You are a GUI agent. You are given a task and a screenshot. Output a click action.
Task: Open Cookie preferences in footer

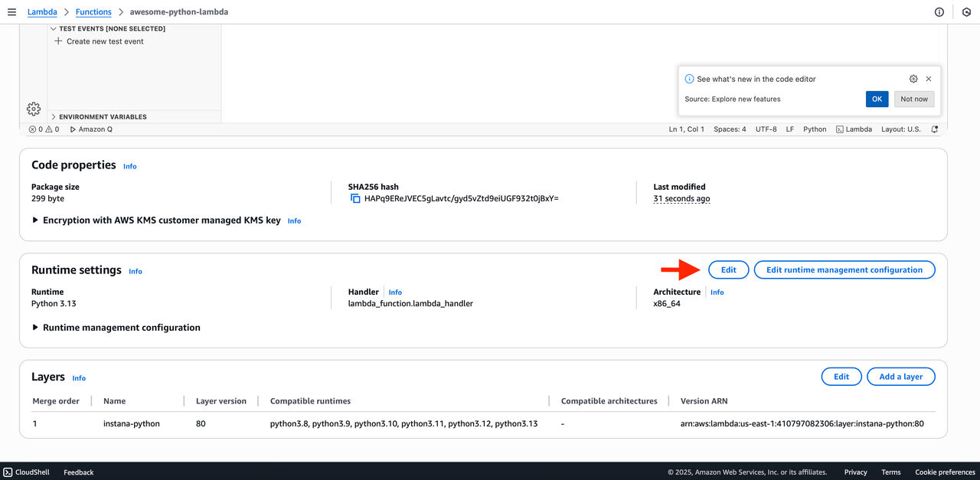[x=946, y=472]
